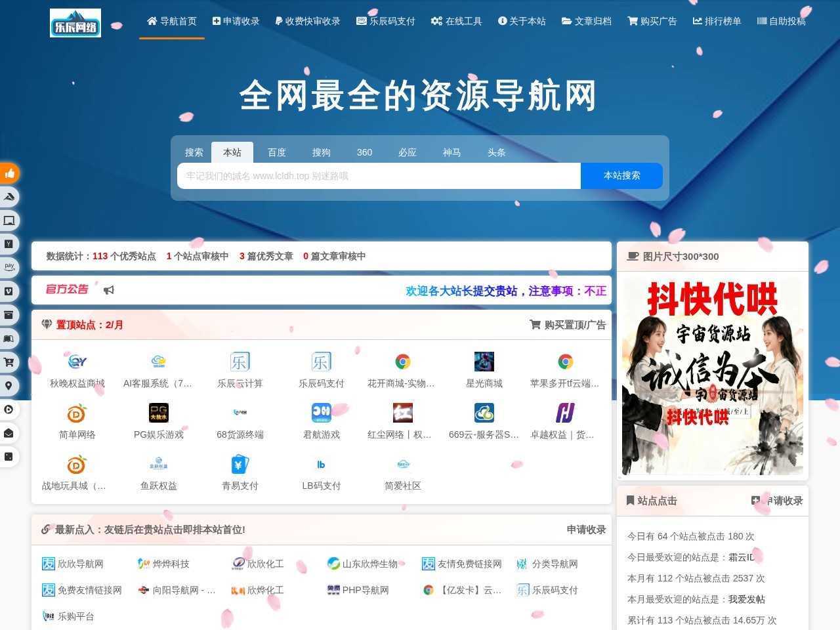This screenshot has width=840, height=630.
Task: Open the 乐辰云计算 site icon
Action: [x=239, y=362]
